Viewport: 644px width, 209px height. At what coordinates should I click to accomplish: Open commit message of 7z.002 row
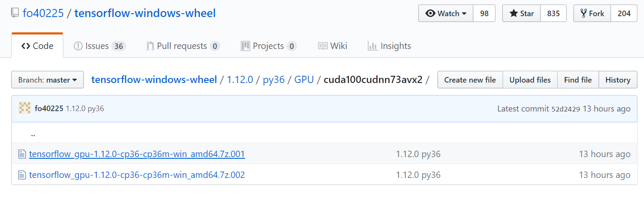tap(418, 175)
